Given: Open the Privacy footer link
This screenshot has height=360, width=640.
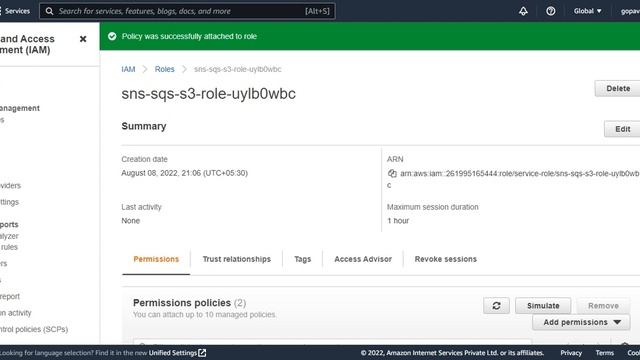Looking at the screenshot, I should coord(571,353).
